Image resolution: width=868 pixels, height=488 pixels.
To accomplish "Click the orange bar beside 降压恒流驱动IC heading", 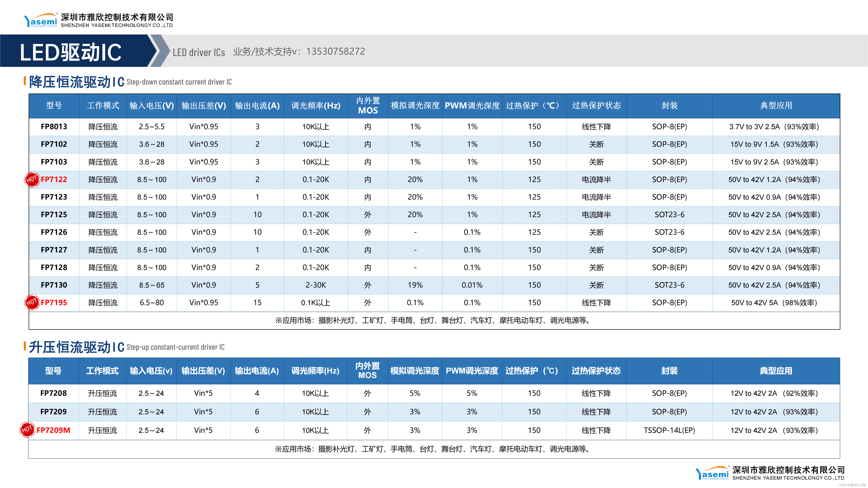I will coord(25,81).
